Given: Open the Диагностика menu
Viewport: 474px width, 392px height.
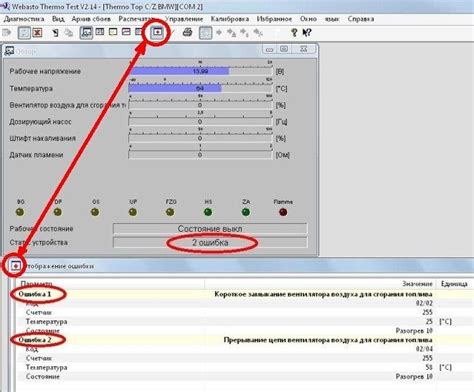Looking at the screenshot, I should pyautogui.click(x=24, y=19).
